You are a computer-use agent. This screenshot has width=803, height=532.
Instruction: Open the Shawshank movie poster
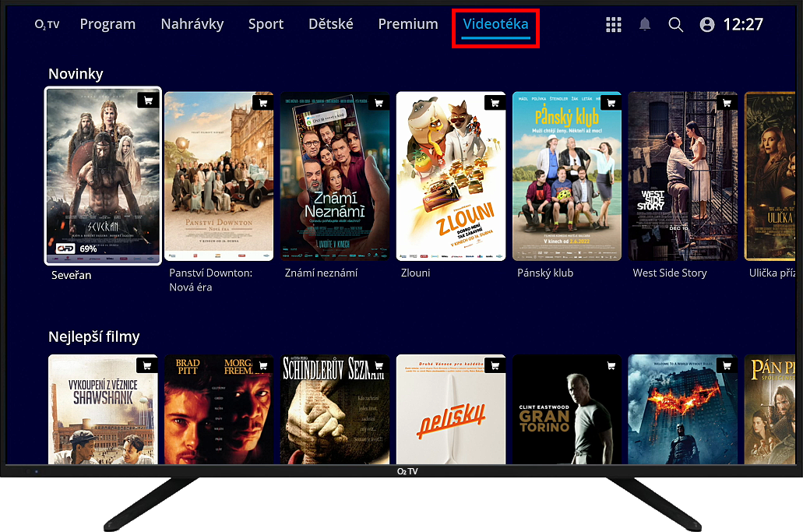coord(103,409)
